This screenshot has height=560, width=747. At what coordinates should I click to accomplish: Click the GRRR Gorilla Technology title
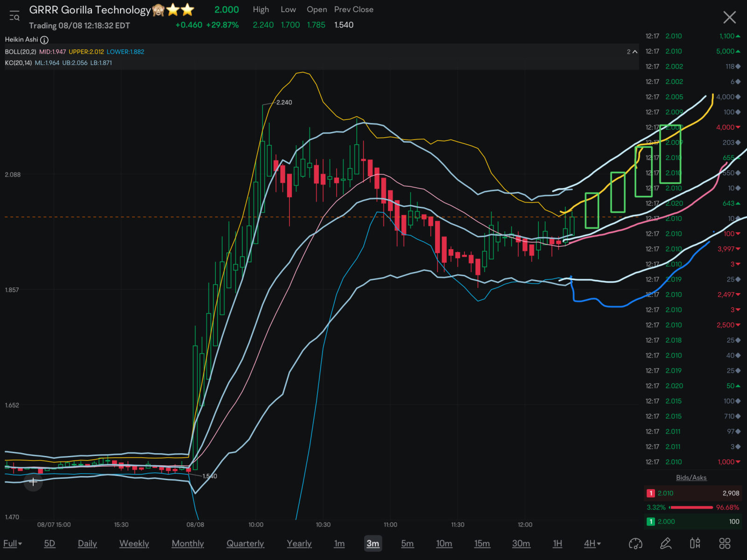click(90, 10)
